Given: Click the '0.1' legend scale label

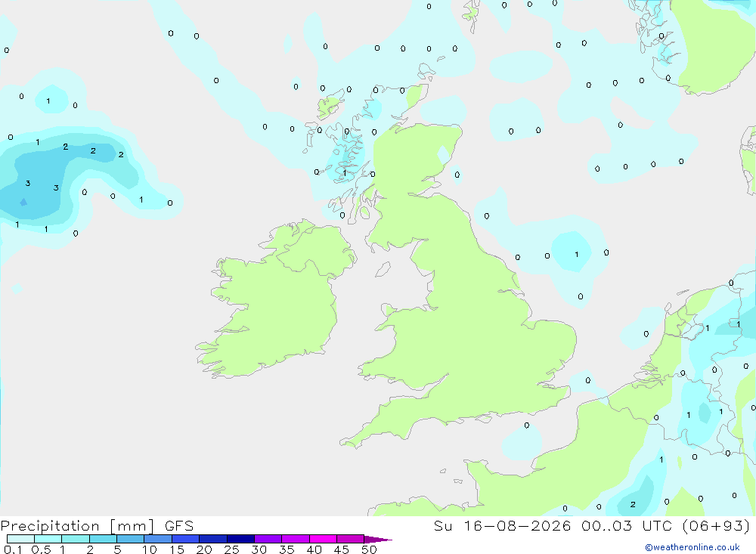Looking at the screenshot, I should 13,549.
